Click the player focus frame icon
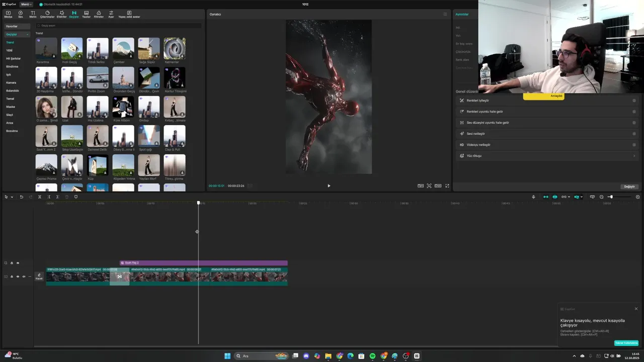Viewport: 644px width, 362px height. (x=429, y=186)
